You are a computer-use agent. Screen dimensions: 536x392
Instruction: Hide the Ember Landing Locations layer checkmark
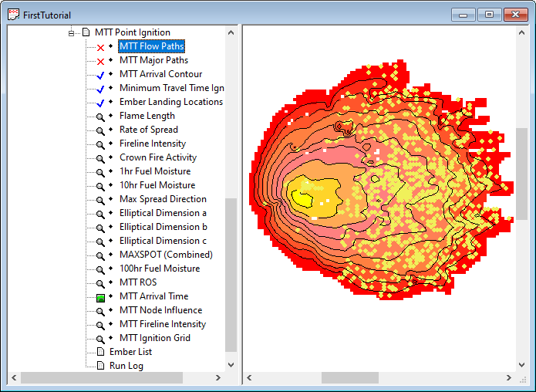(x=100, y=103)
